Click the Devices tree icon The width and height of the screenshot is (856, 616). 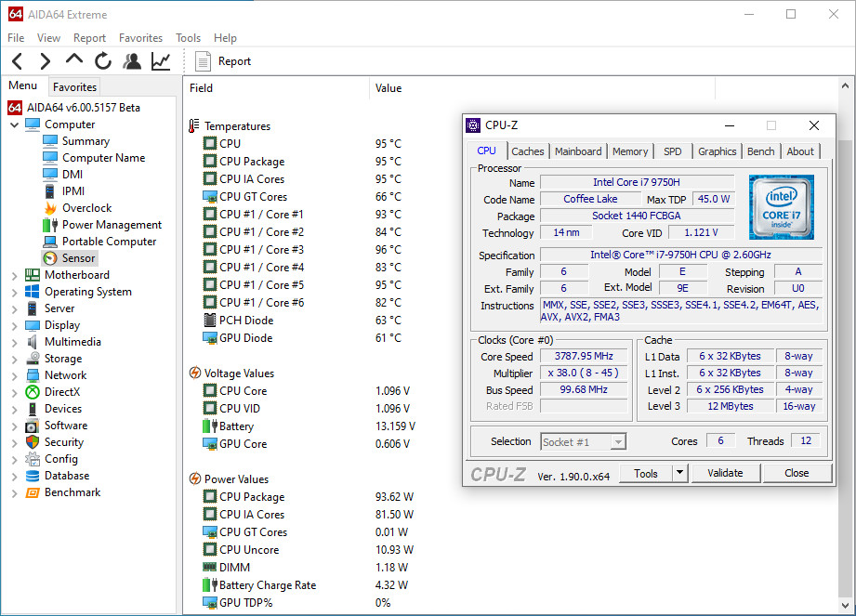click(33, 409)
